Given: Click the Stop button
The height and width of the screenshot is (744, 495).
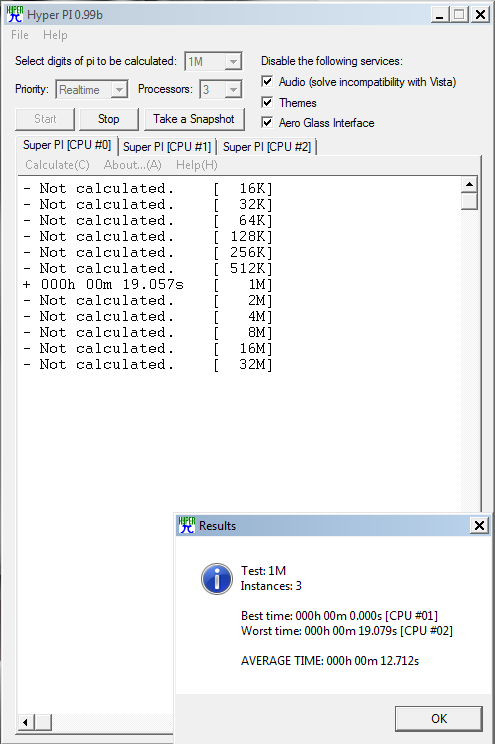Looking at the screenshot, I should tap(109, 119).
